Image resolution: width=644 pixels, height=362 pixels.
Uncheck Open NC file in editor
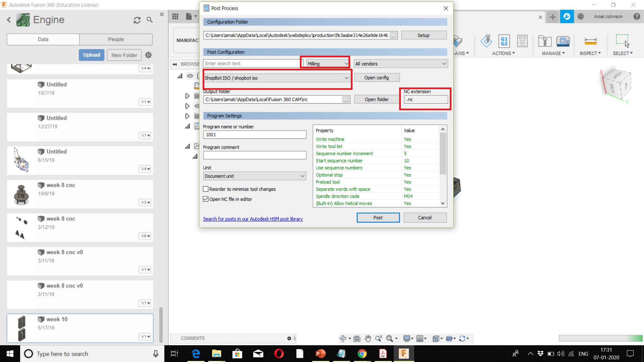pos(206,199)
